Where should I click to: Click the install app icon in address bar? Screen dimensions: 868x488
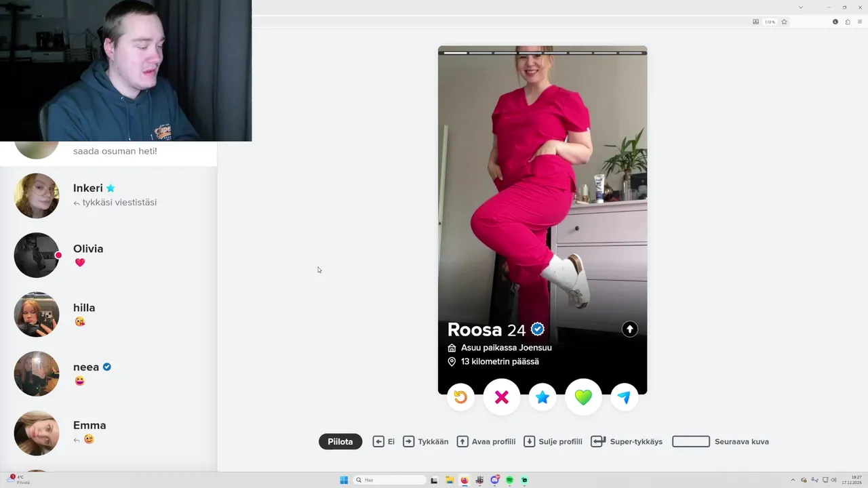(756, 22)
